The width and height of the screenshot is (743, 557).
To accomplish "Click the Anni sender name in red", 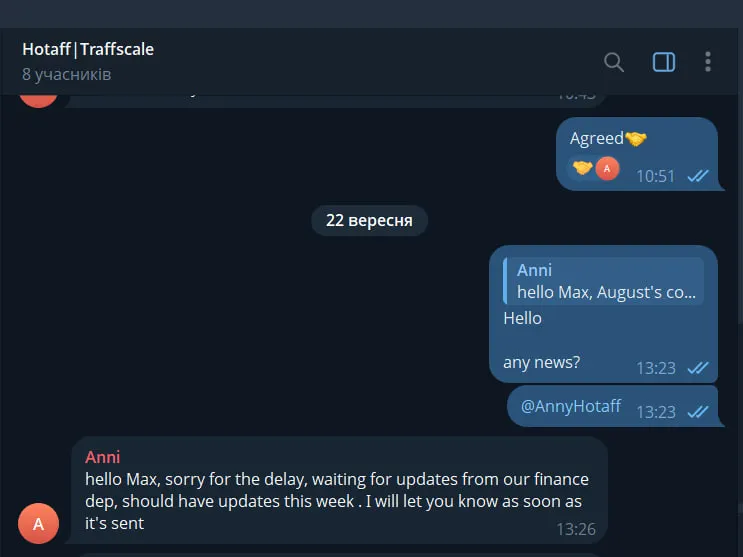I will point(102,457).
